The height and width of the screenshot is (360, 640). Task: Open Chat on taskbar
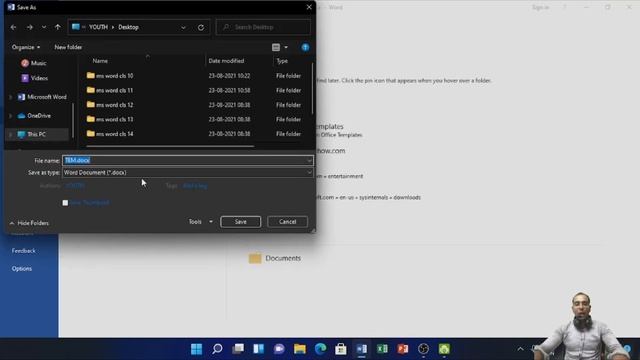pyautogui.click(x=279, y=349)
